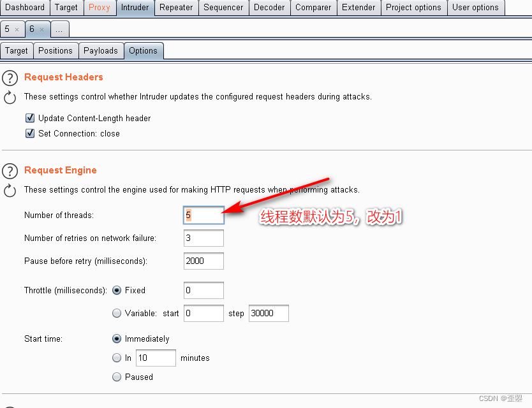Open the Sequencer tab
The image size is (532, 408).
pyautogui.click(x=223, y=8)
